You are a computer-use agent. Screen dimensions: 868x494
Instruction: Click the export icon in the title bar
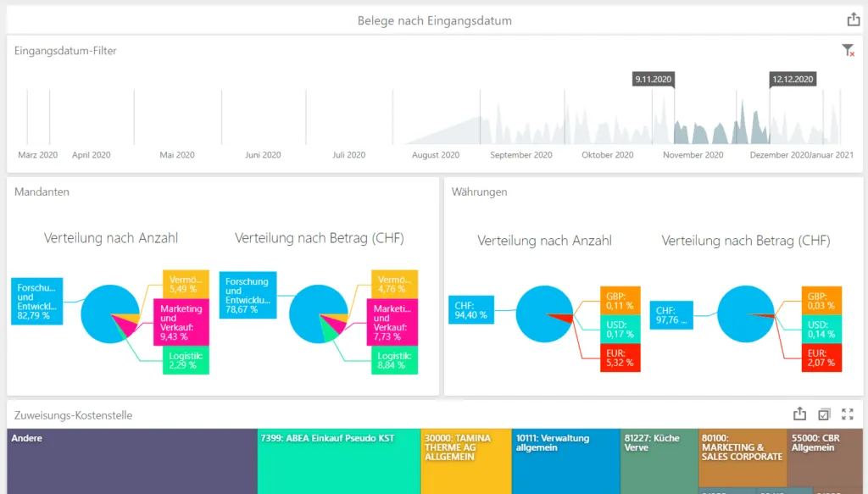[852, 18]
